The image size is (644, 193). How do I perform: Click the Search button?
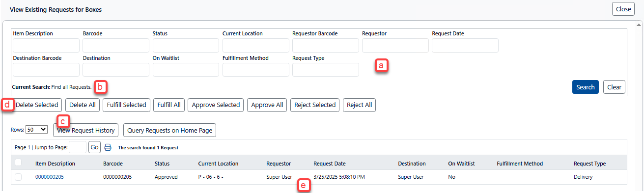coord(586,87)
